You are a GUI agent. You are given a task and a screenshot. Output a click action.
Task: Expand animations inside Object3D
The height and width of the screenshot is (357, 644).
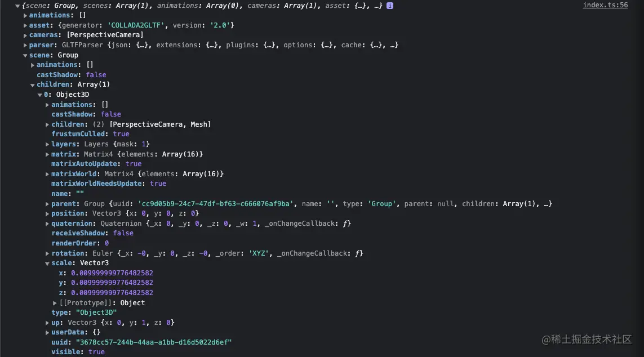point(47,105)
